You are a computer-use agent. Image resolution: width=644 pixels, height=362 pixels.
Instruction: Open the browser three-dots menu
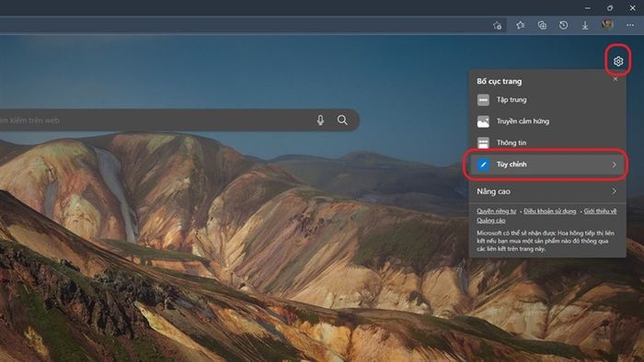click(x=630, y=26)
